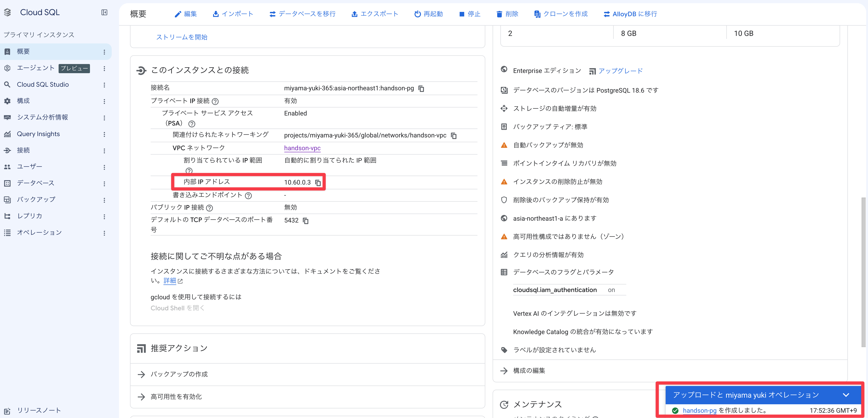This screenshot has width=868, height=418.
Task: Click バックアップの作成 recommended action
Action: 307,375
